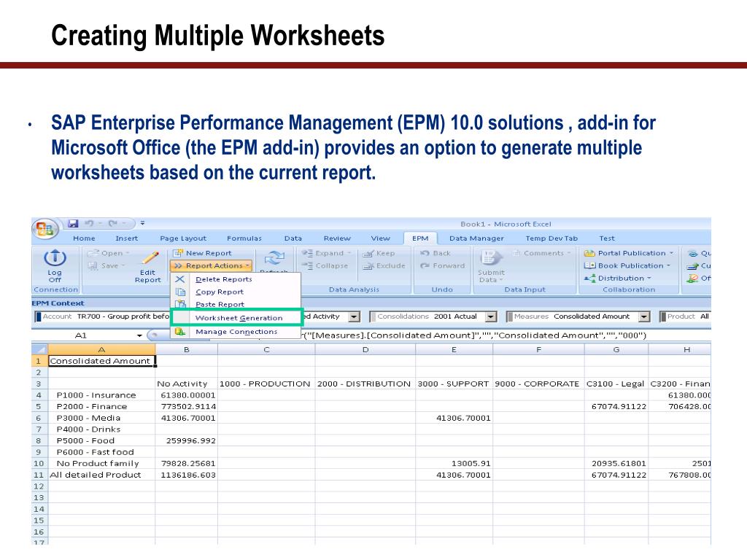
Task: Select Paste Report menu entry
Action: [x=236, y=304]
